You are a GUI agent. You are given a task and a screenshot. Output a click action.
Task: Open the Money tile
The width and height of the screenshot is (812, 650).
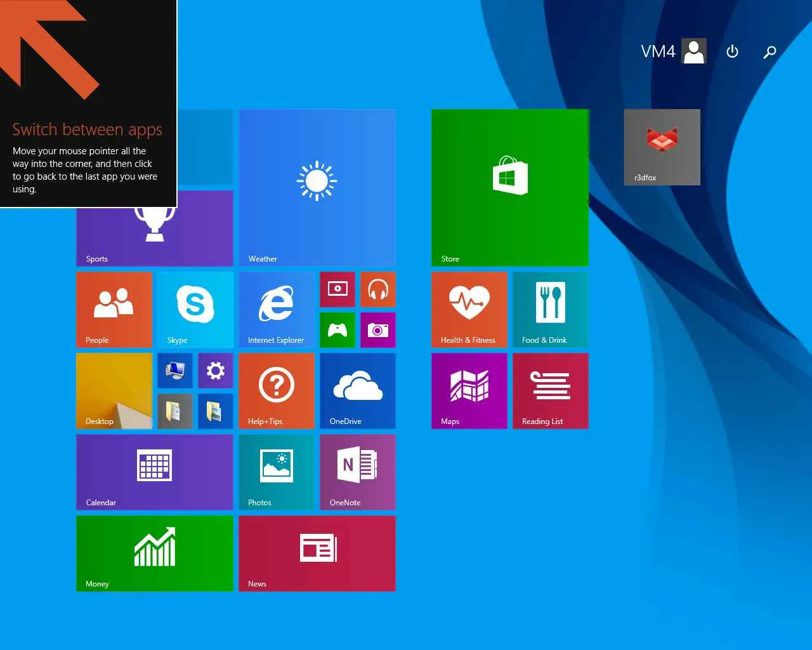(155, 554)
